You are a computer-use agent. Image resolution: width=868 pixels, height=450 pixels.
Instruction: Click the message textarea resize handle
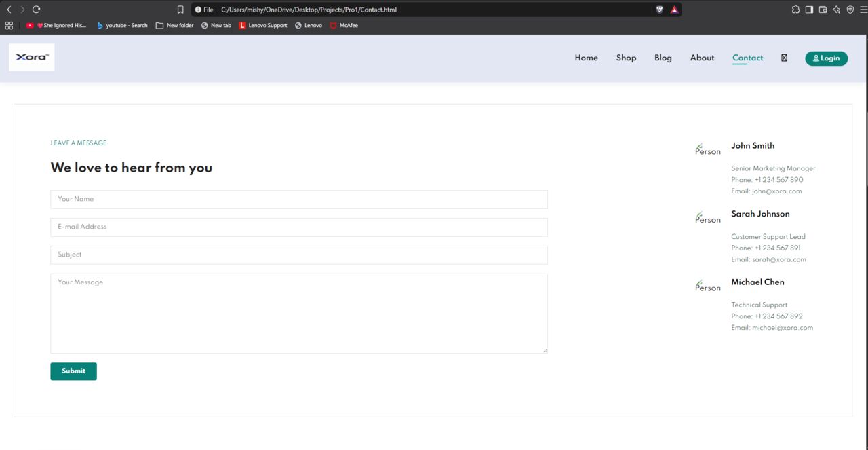545,350
